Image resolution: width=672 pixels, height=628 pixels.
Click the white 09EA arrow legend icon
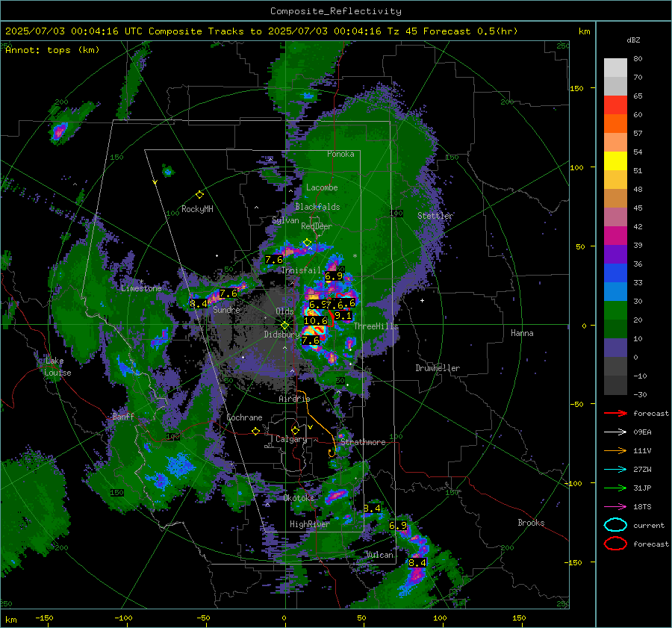615,432
